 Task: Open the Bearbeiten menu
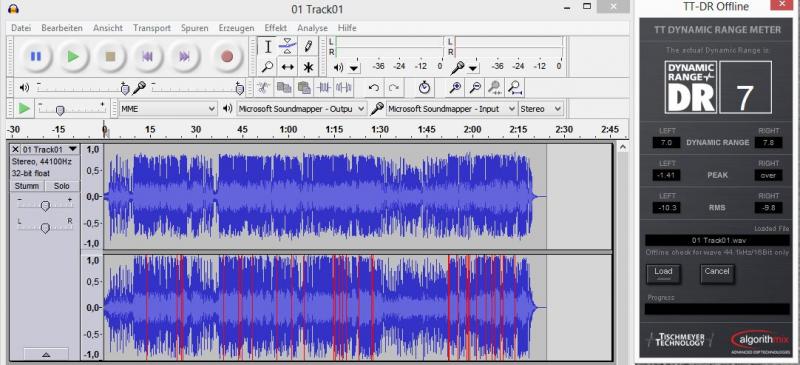[x=62, y=28]
